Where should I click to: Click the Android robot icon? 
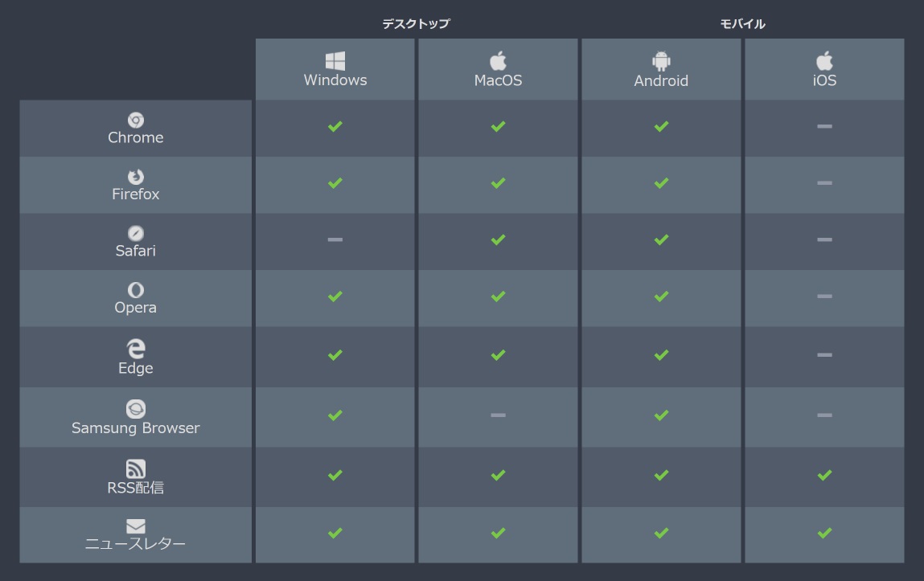pyautogui.click(x=661, y=61)
